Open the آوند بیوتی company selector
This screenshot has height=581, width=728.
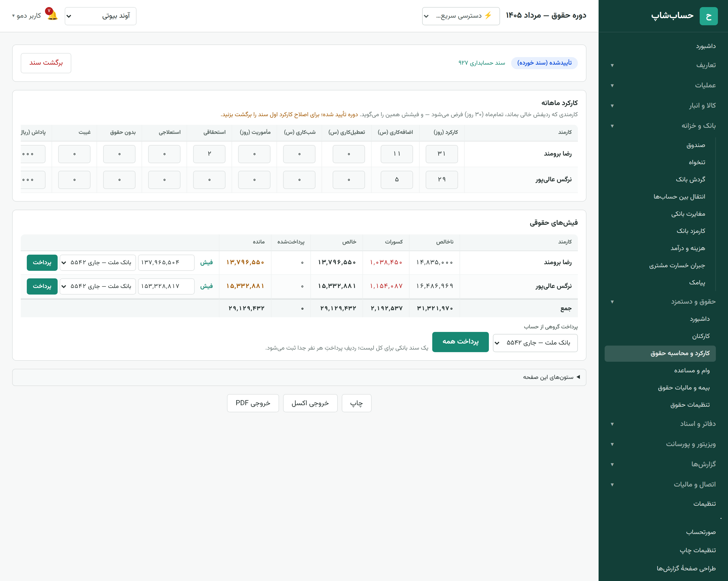(100, 16)
